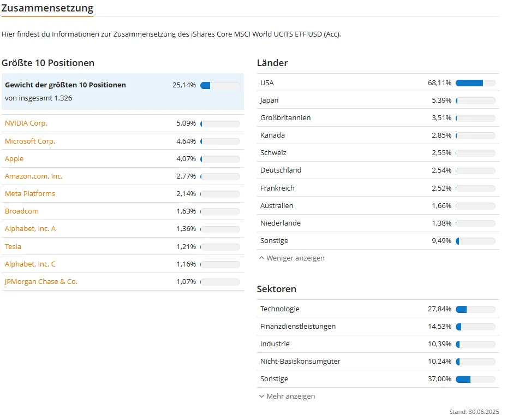Open the Tesla position link
The image size is (507, 420).
coord(13,246)
